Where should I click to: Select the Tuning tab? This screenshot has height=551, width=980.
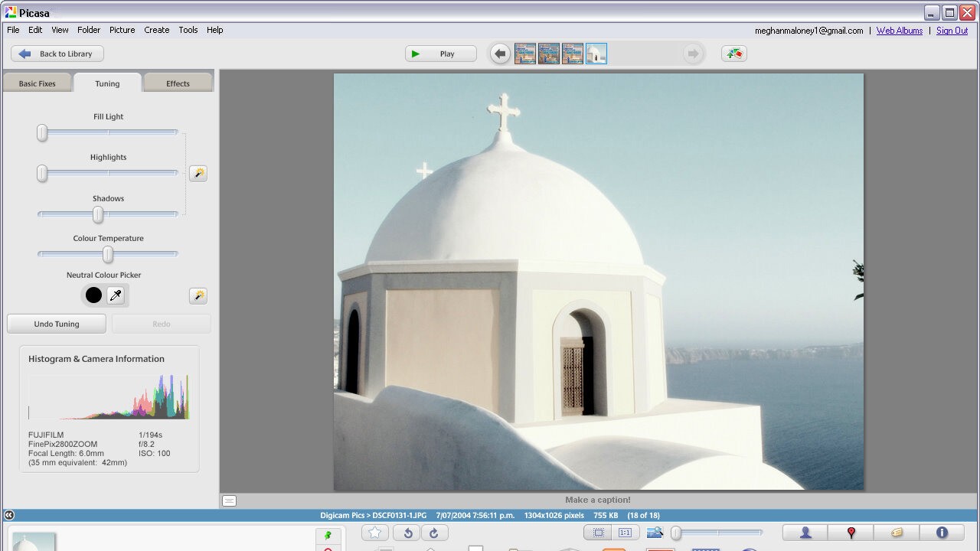point(107,83)
